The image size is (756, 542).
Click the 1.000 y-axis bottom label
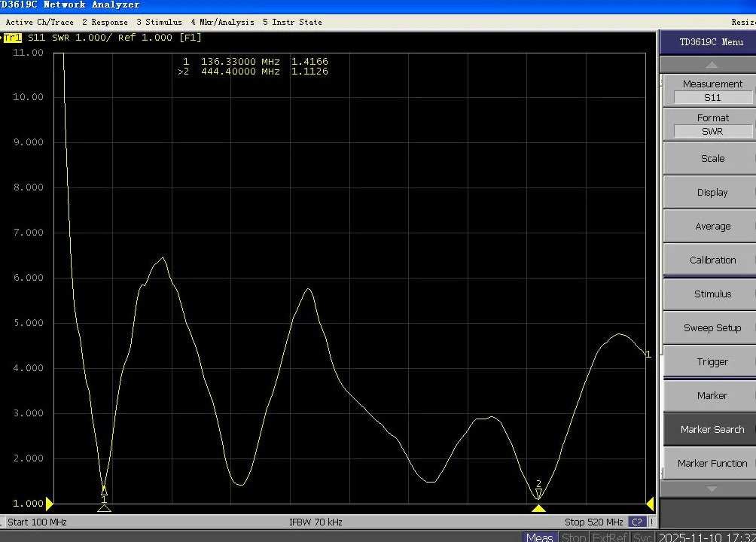click(x=28, y=504)
